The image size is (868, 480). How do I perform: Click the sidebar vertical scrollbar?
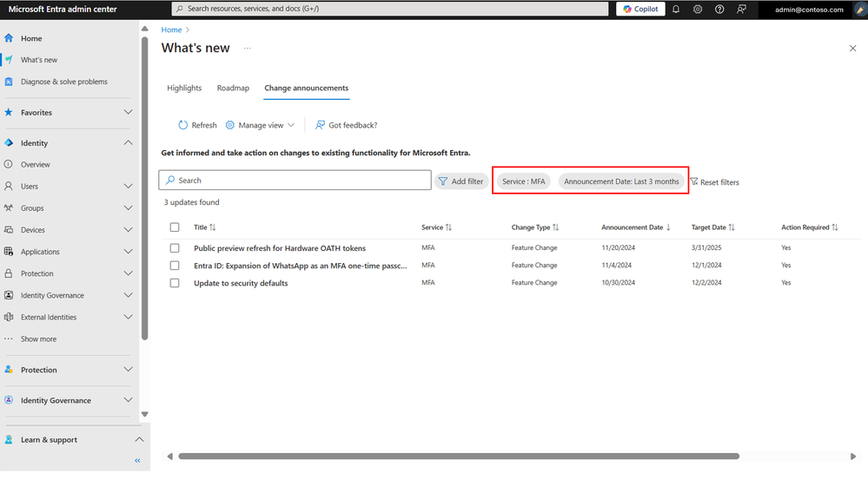144,188
